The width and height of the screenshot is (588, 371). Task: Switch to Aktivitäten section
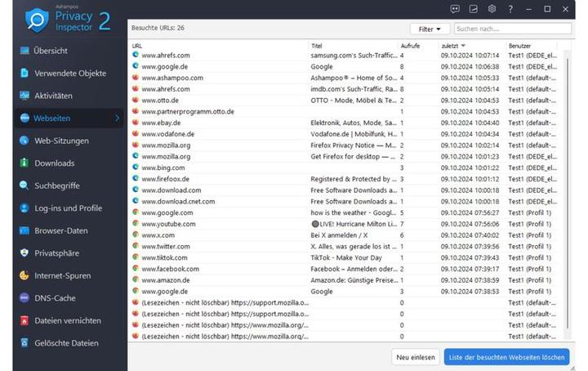pos(53,96)
